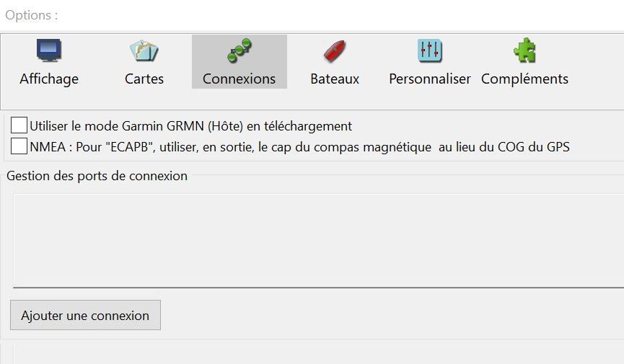This screenshot has height=364, width=624.
Task: Open the Cartes chart icon
Action: 144,50
